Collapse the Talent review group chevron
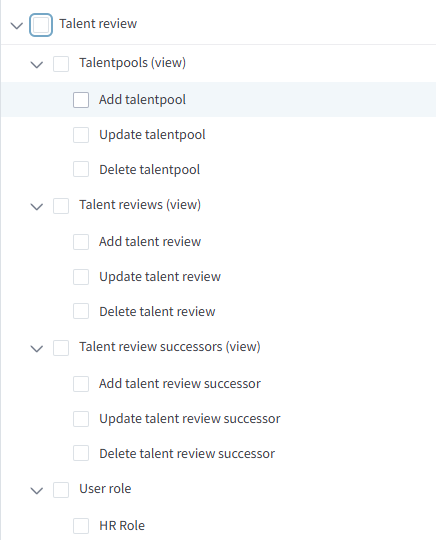The image size is (436, 540). click(17, 25)
